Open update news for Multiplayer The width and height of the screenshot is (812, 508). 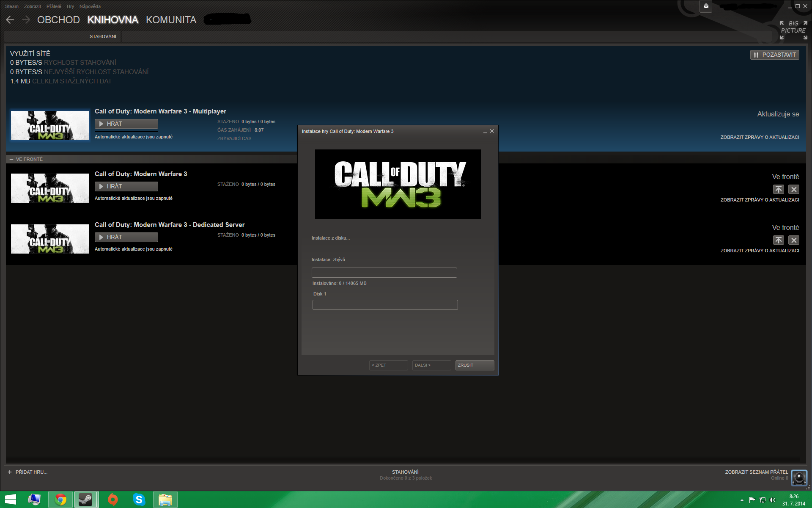click(760, 137)
